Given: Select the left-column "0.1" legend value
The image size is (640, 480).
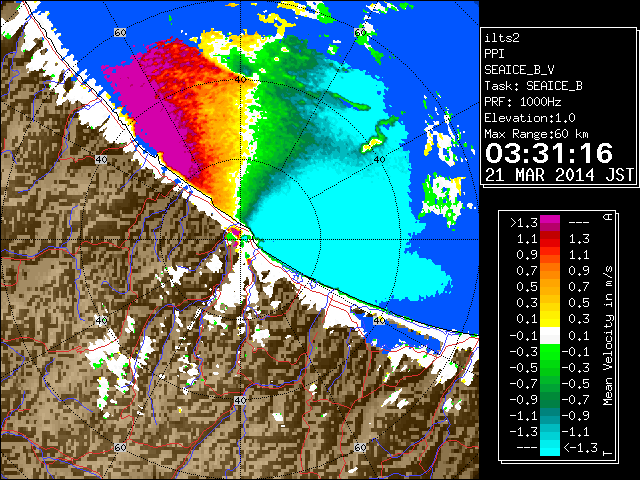Looking at the screenshot, I should [527, 318].
